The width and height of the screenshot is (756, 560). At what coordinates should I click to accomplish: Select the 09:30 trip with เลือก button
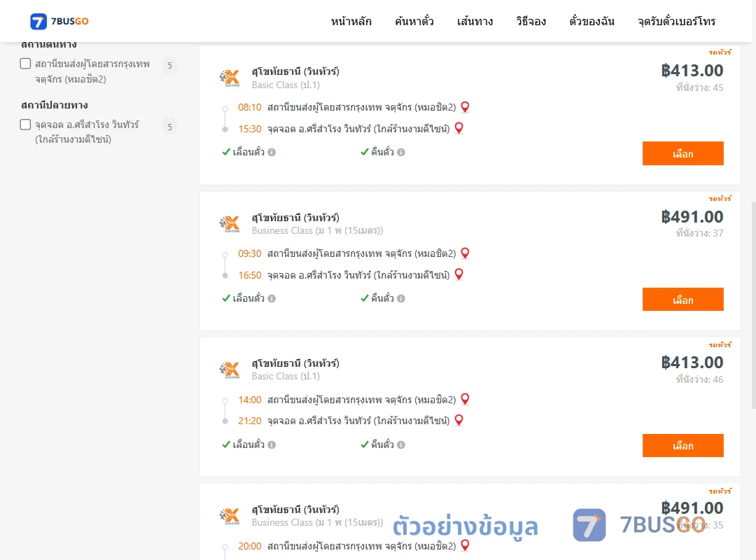click(682, 300)
